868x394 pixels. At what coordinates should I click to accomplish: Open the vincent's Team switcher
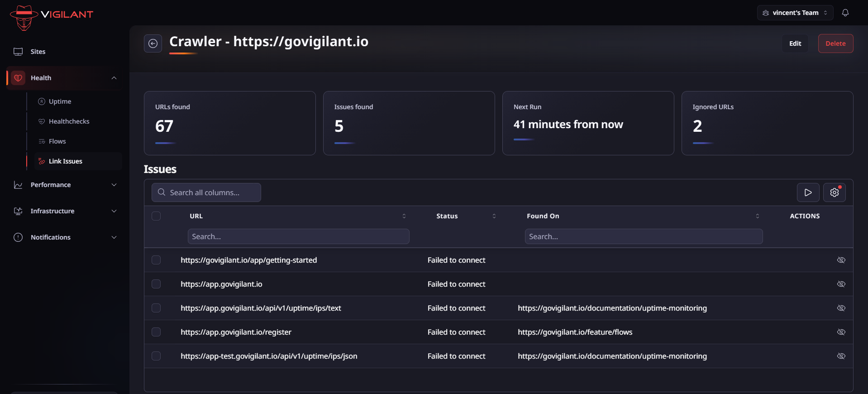[795, 13]
